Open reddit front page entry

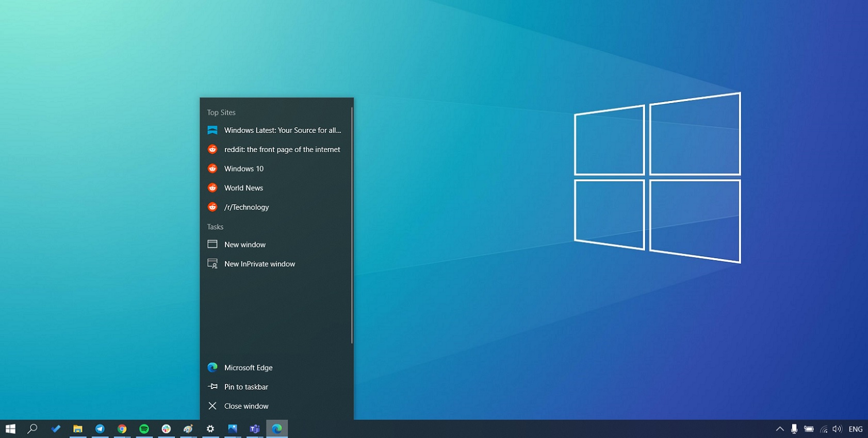coord(277,149)
